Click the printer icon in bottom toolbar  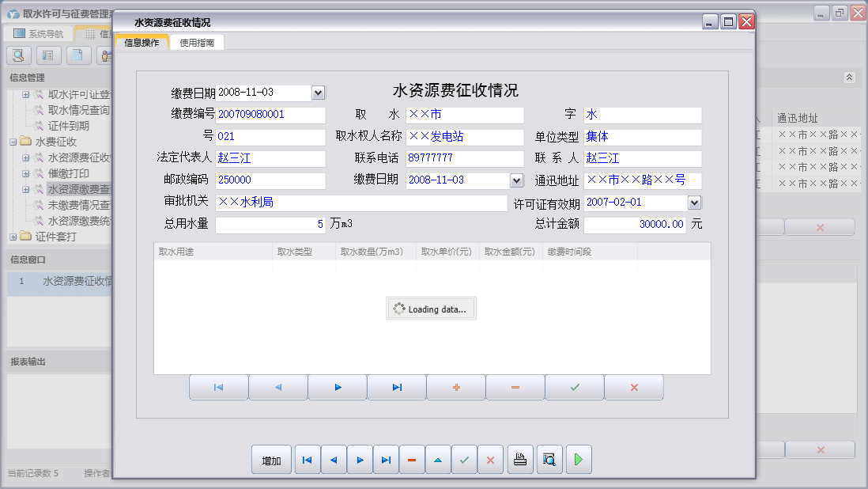520,460
